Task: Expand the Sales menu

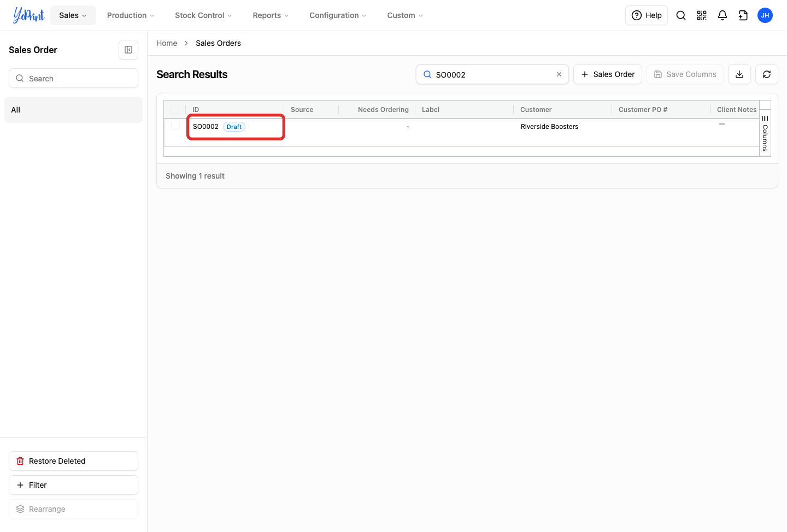Action: (x=73, y=15)
